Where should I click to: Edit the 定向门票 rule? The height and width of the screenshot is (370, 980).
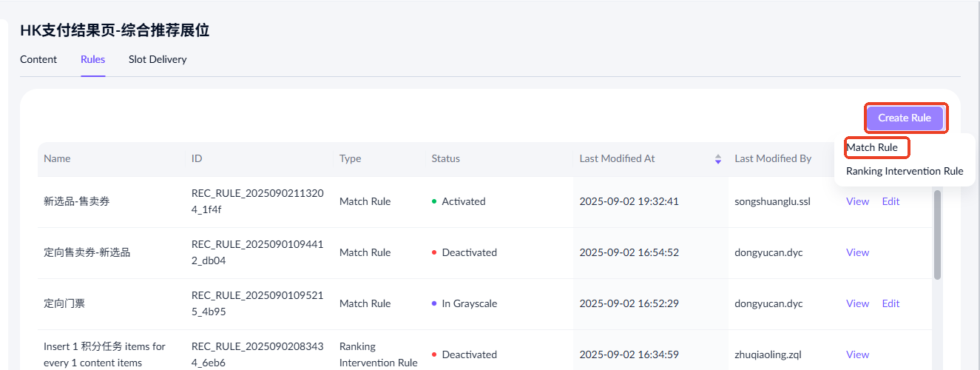(891, 303)
